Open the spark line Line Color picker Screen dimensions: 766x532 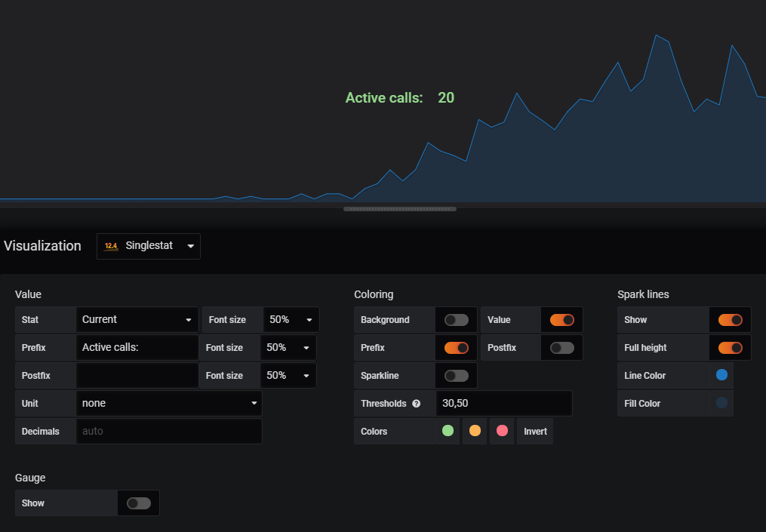(x=724, y=375)
